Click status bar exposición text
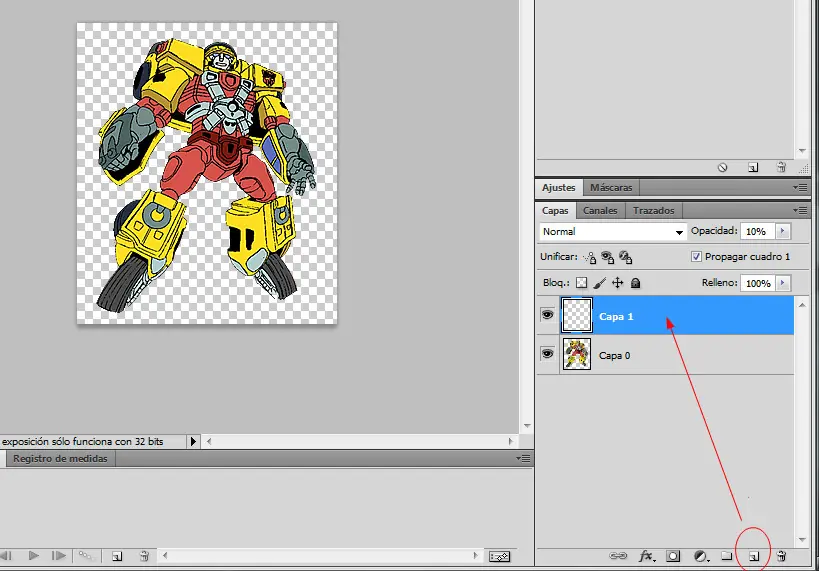The height and width of the screenshot is (571, 819). pyautogui.click(x=83, y=441)
